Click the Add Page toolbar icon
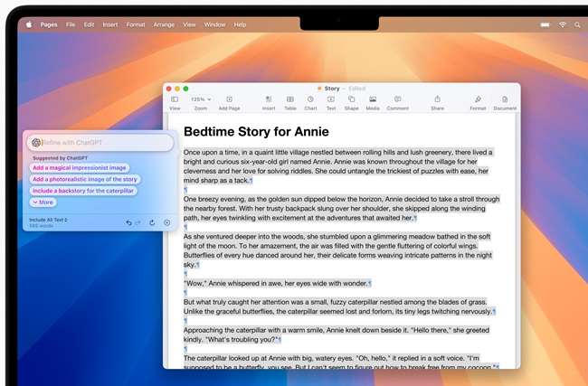This screenshot has width=588, height=386. click(x=229, y=99)
